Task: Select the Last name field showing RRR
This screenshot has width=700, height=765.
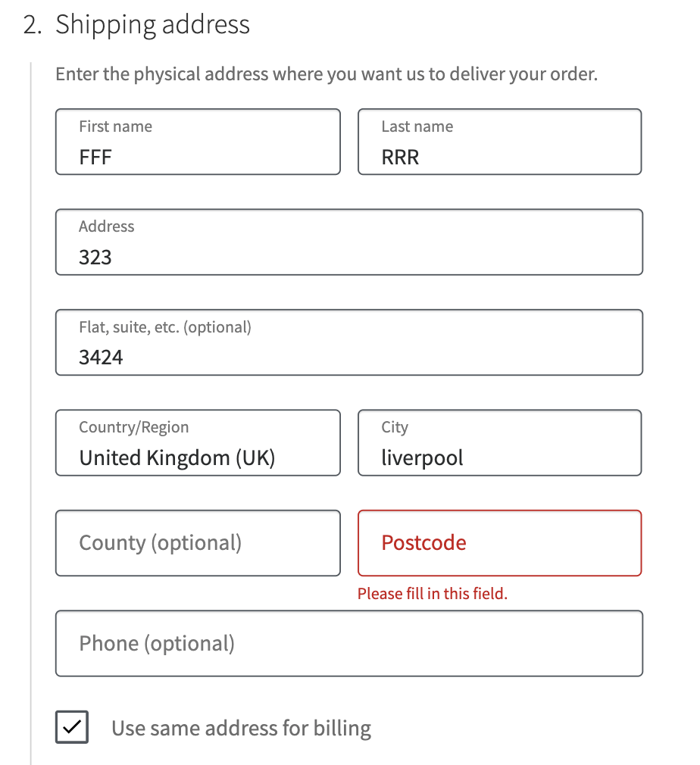Action: tap(499, 142)
